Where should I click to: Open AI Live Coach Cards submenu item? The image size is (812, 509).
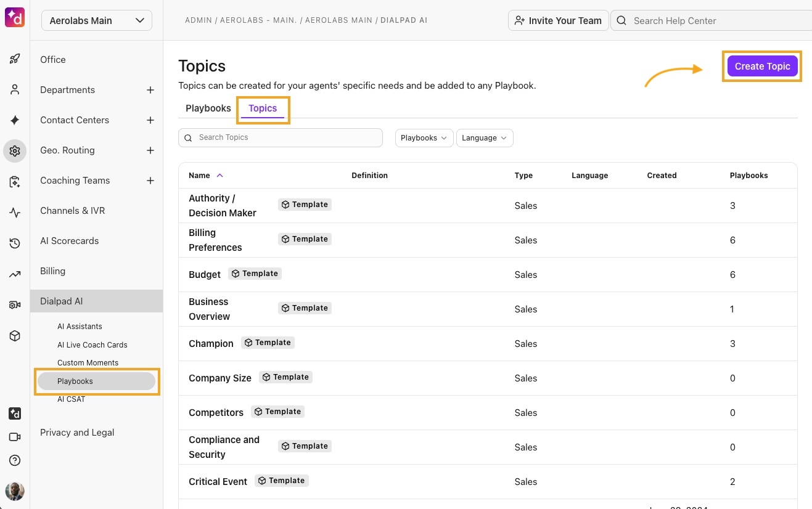coord(92,345)
